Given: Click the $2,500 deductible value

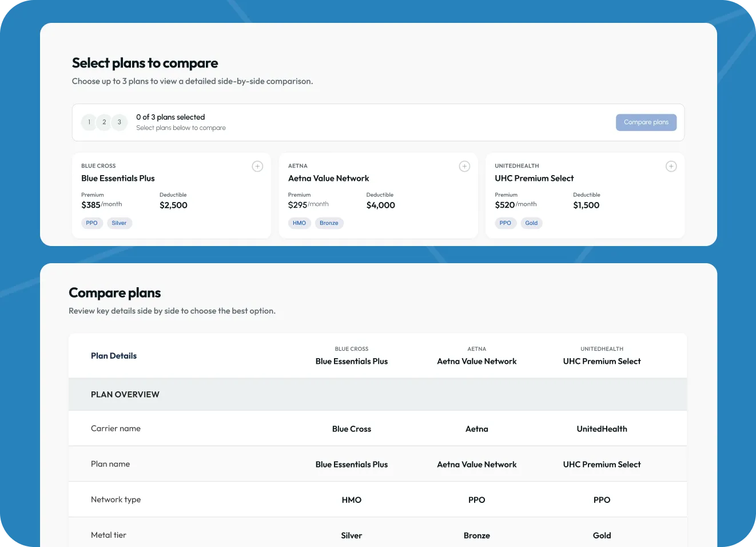Looking at the screenshot, I should click(x=173, y=205).
